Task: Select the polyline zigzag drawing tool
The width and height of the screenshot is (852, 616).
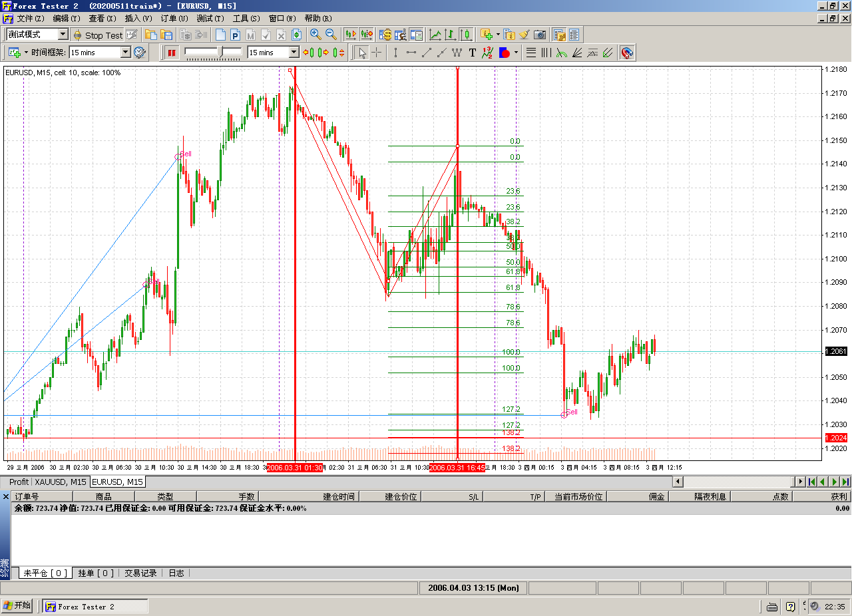Action: click(457, 53)
